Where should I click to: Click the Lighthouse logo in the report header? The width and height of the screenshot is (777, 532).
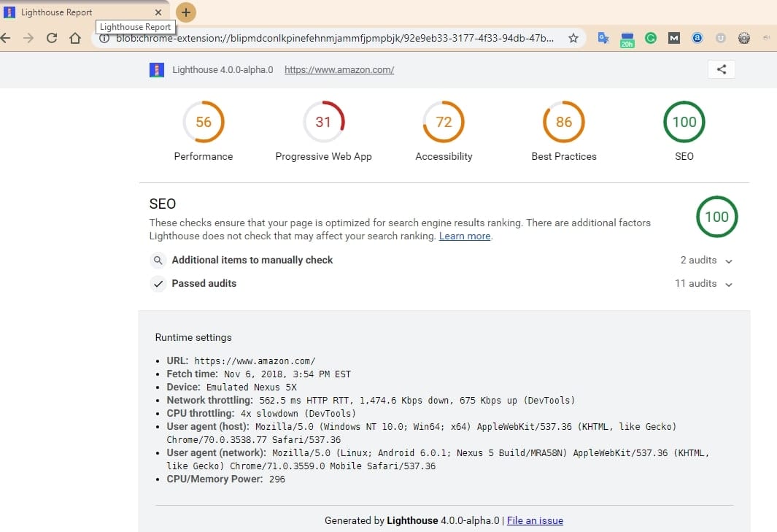coord(156,69)
